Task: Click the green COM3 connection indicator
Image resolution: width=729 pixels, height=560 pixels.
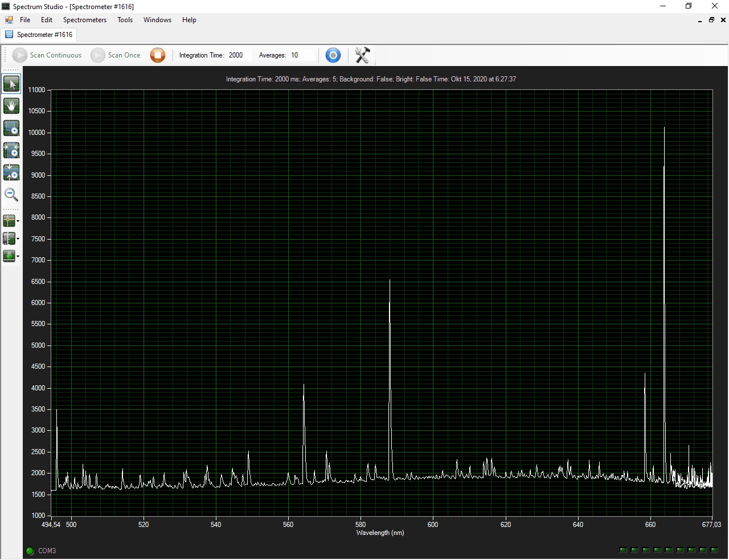Action: tap(30, 551)
